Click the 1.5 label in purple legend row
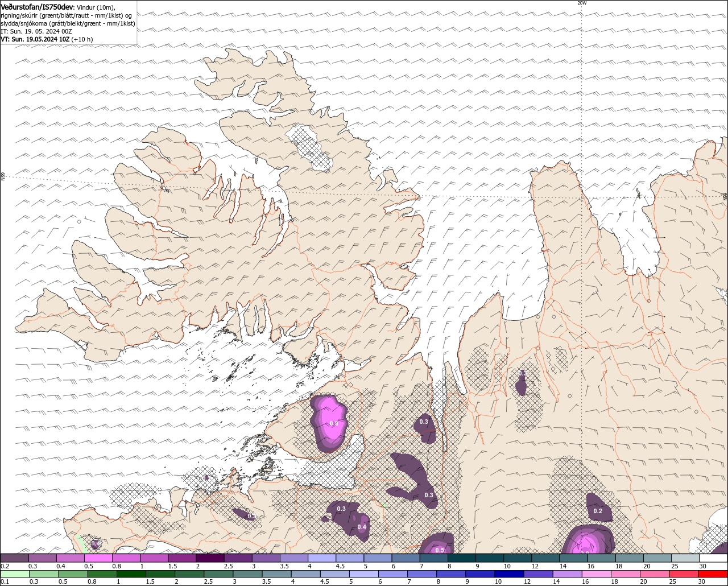 tap(173, 566)
